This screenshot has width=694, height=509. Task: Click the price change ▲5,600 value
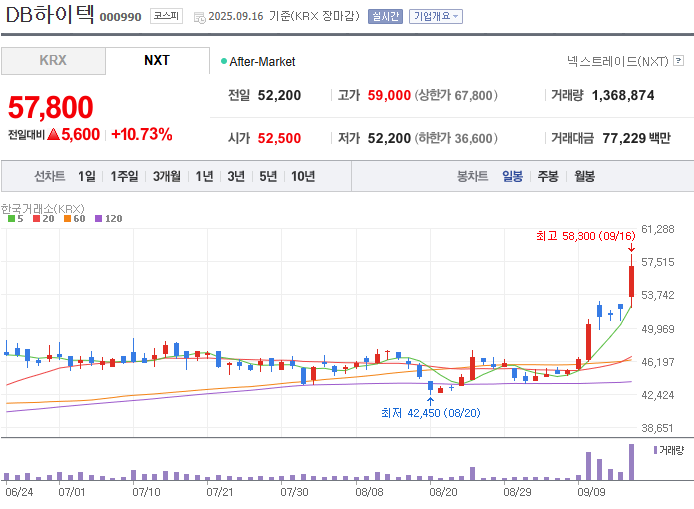point(73,134)
